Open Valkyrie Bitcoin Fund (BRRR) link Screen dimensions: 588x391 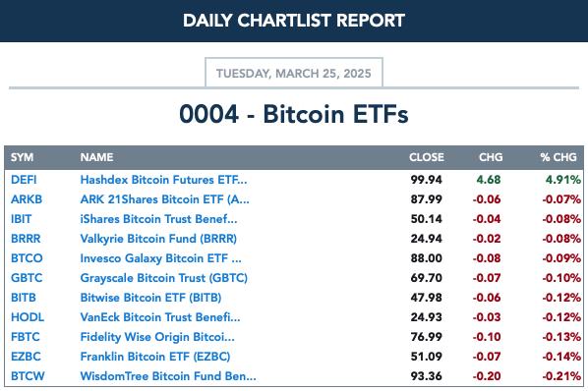pos(158,239)
